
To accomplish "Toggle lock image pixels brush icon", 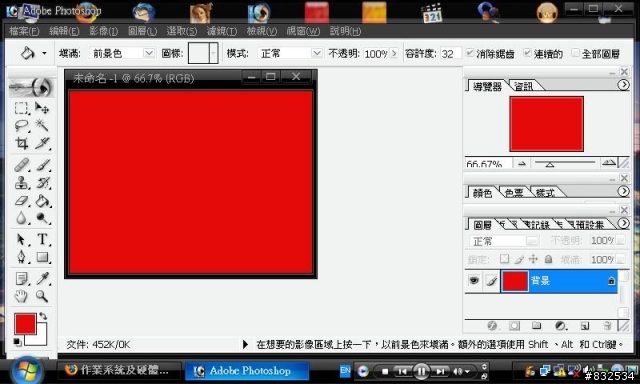I will [519, 259].
